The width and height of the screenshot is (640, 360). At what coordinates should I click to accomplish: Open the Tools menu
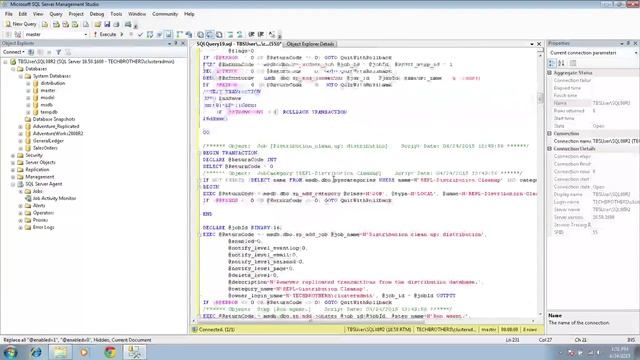[116, 14]
